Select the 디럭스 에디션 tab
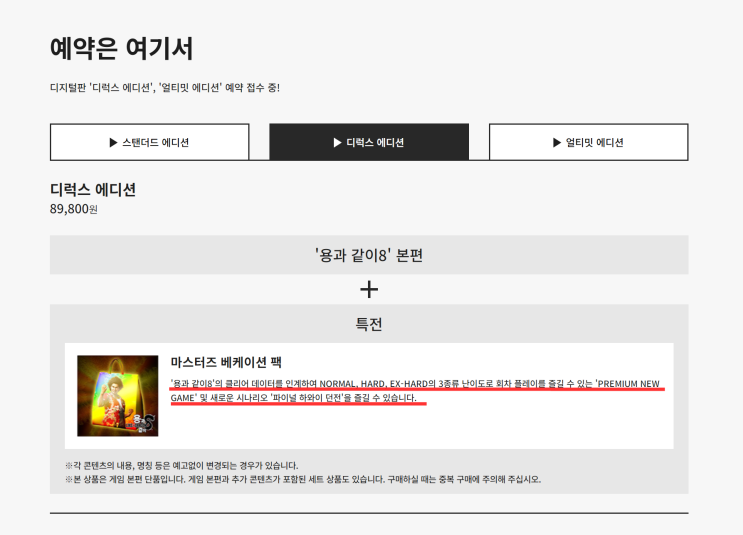743x535 pixels. 369,142
